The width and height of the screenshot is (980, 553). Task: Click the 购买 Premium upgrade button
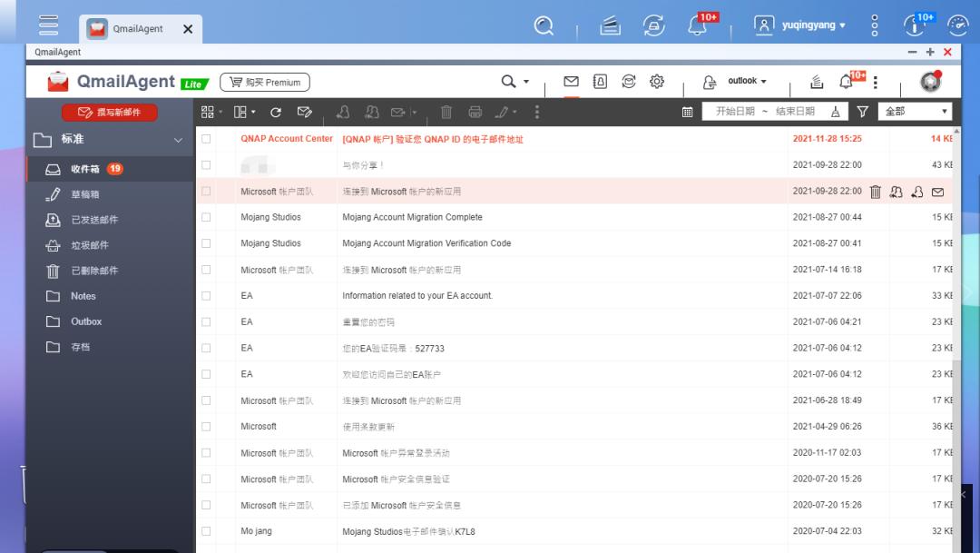coord(264,81)
